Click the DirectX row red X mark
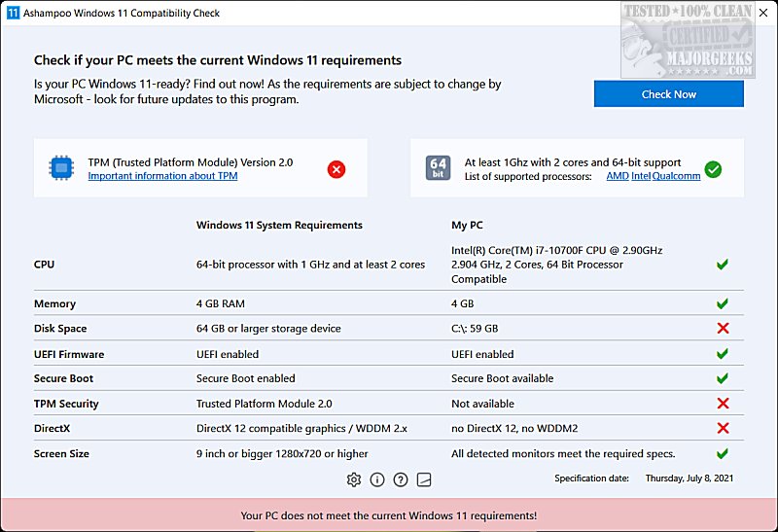The image size is (778, 532). click(x=723, y=429)
